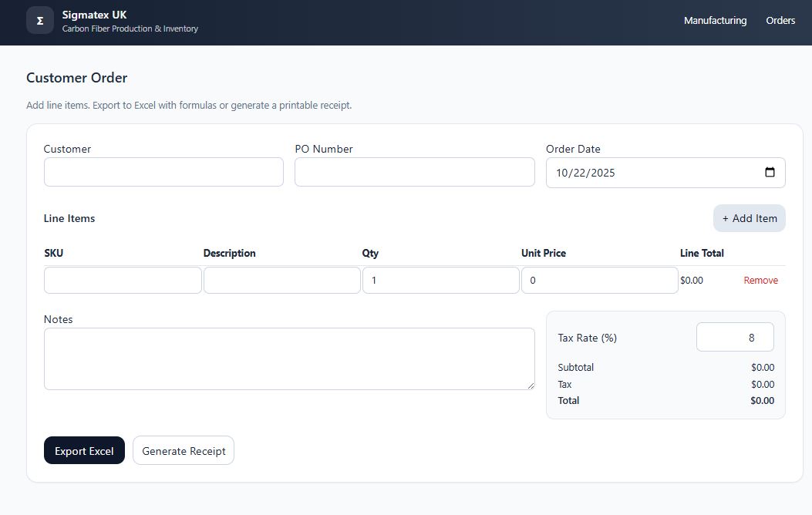Select the Qty input showing 1
This screenshot has height=515, width=812.
tap(440, 280)
